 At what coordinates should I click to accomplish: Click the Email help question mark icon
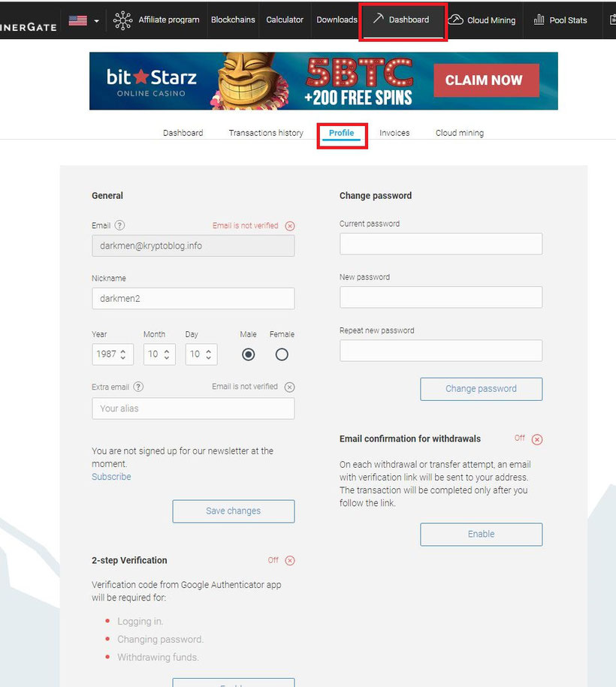[x=119, y=225]
